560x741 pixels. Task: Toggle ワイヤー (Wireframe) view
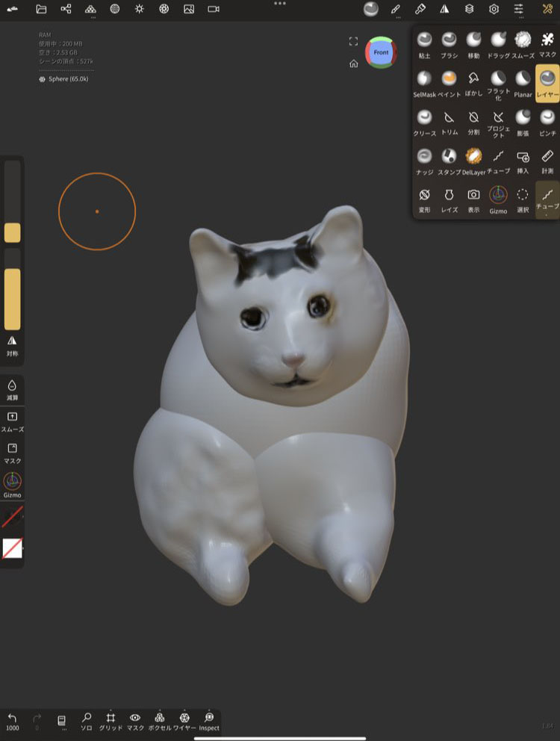point(184,722)
